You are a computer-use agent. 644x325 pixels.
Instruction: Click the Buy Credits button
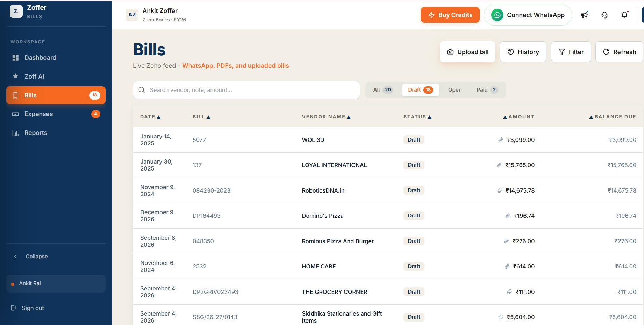450,15
